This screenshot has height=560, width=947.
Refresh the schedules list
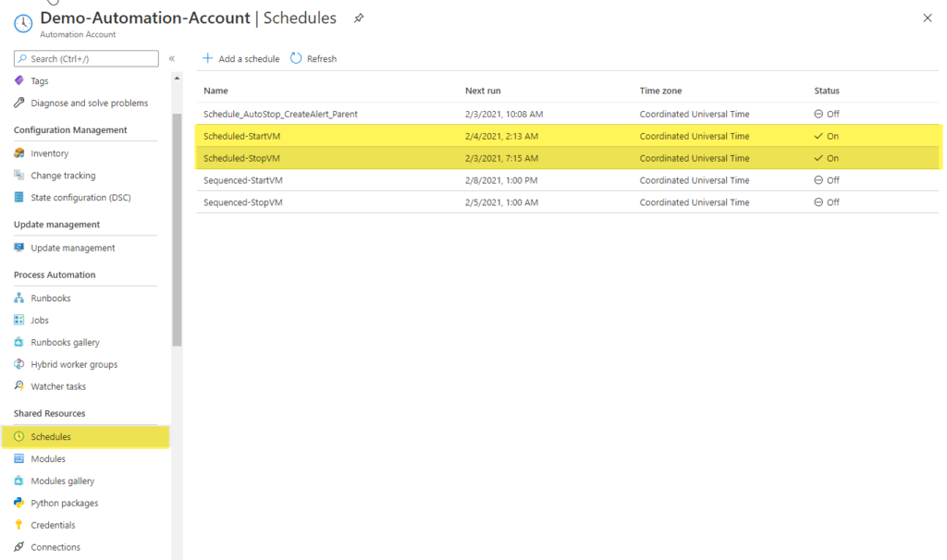314,57
